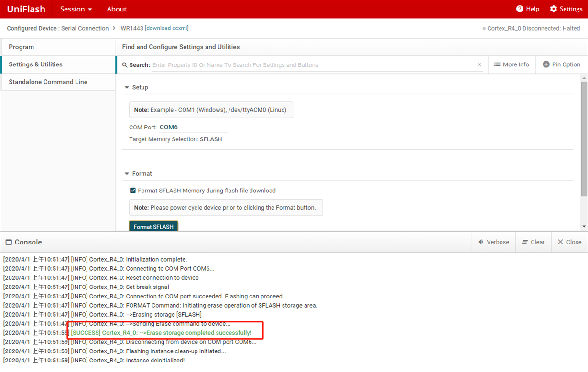Viewport: 588px width, 372px height.
Task: Open the Session dropdown menu
Action: point(76,9)
